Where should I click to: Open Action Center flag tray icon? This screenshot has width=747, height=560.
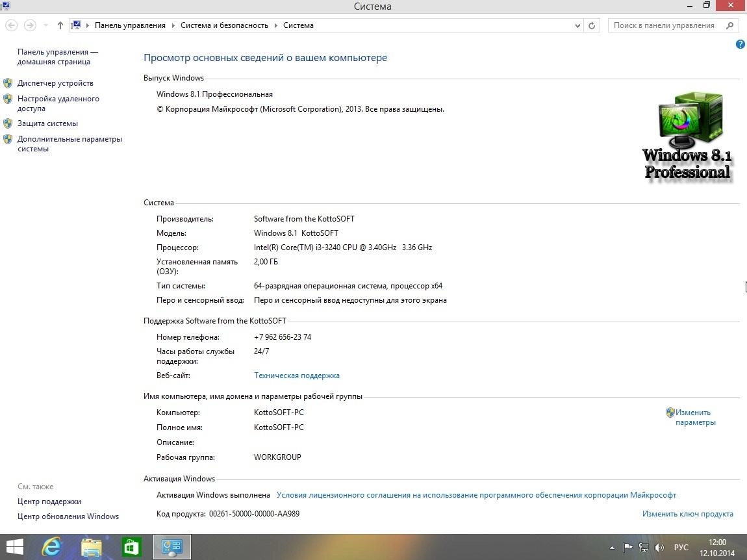coord(628,548)
